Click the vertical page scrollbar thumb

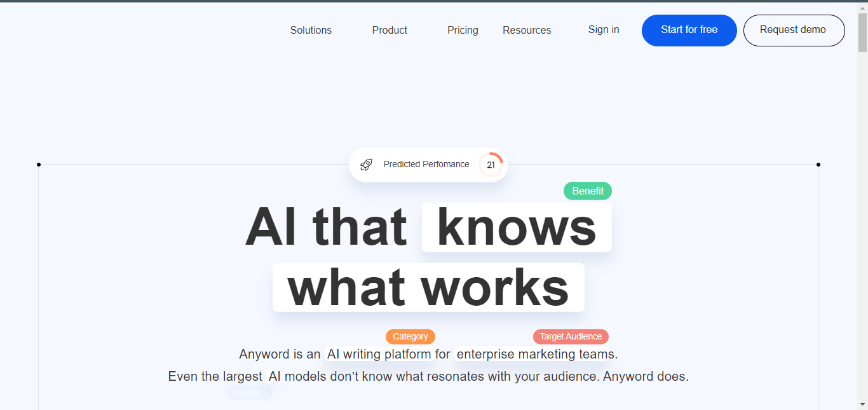click(x=862, y=32)
